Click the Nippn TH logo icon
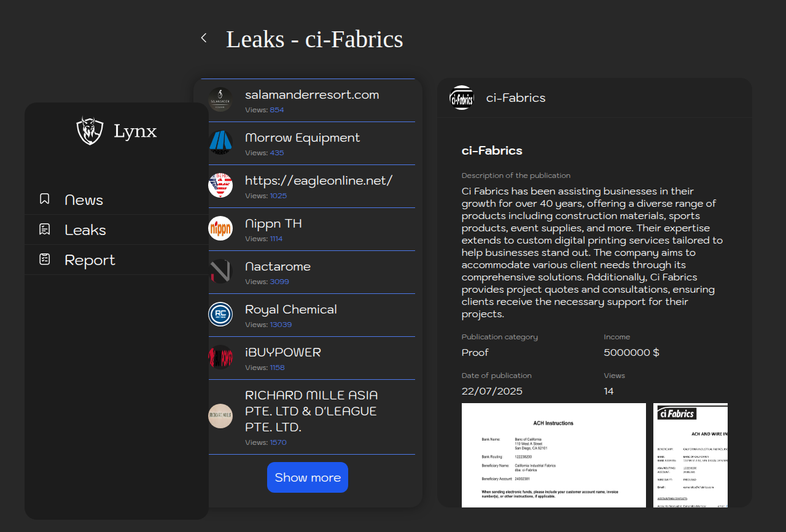 220,228
